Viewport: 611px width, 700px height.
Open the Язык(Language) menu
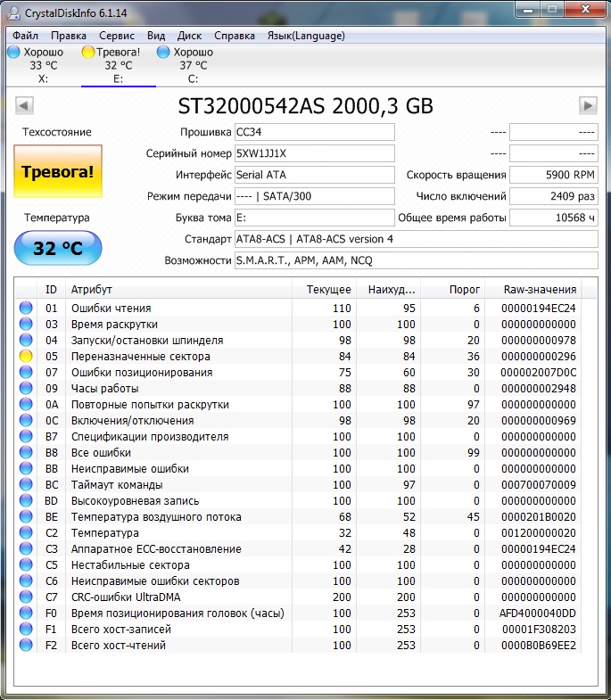click(x=306, y=36)
